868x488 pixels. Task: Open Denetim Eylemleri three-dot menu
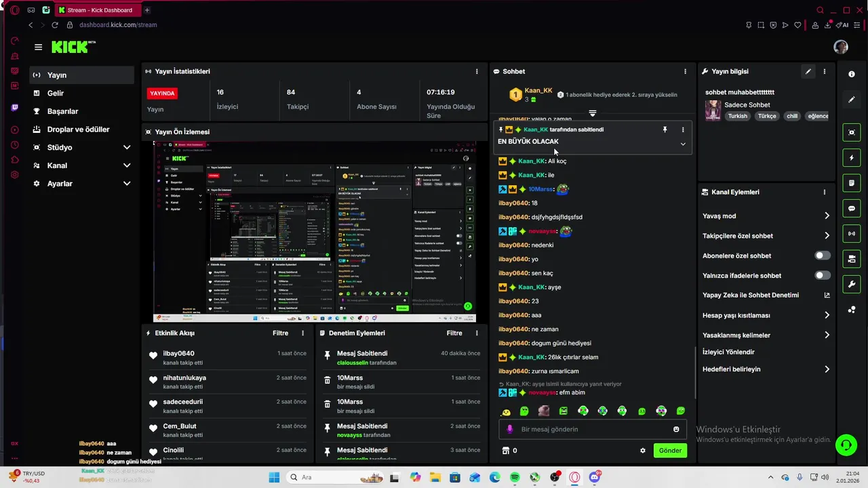(x=477, y=333)
